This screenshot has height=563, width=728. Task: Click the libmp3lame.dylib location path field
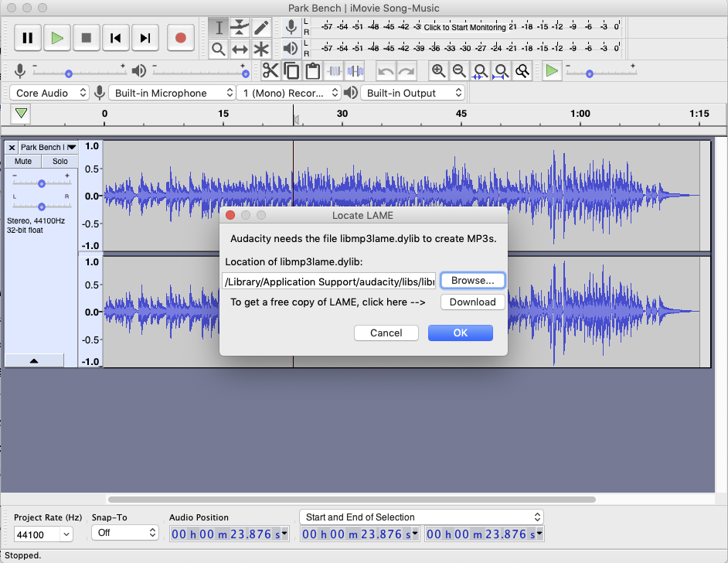point(329,282)
